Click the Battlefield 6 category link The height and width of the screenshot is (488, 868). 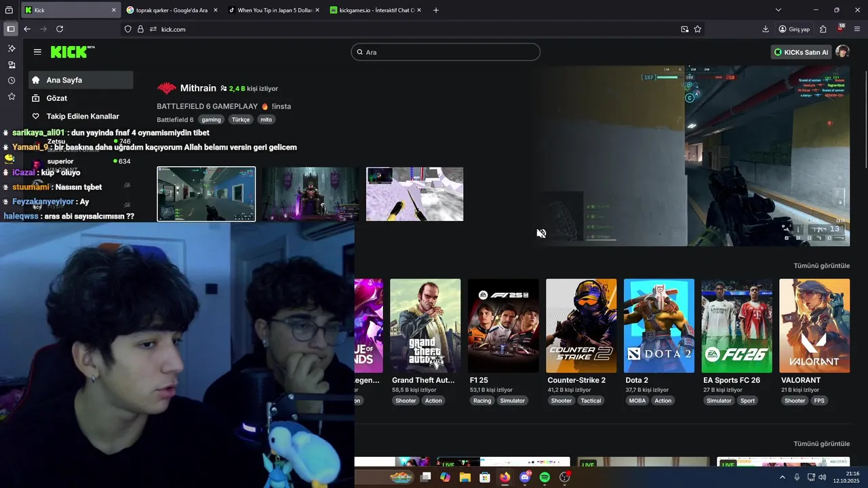175,119
